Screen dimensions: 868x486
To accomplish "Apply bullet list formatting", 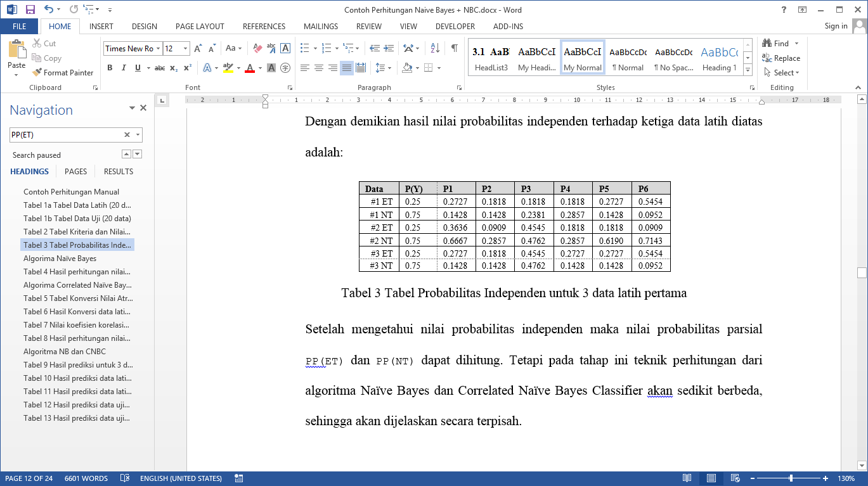I will click(x=305, y=48).
